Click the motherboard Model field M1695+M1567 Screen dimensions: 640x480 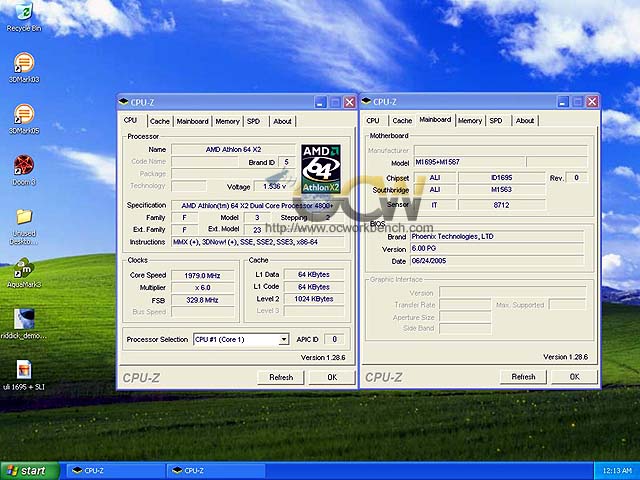point(469,162)
